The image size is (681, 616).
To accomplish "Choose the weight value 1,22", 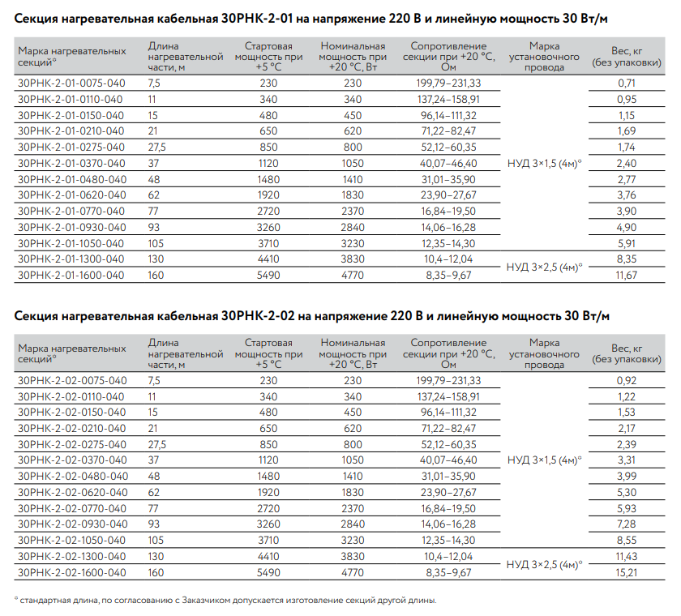I will coord(627,397).
